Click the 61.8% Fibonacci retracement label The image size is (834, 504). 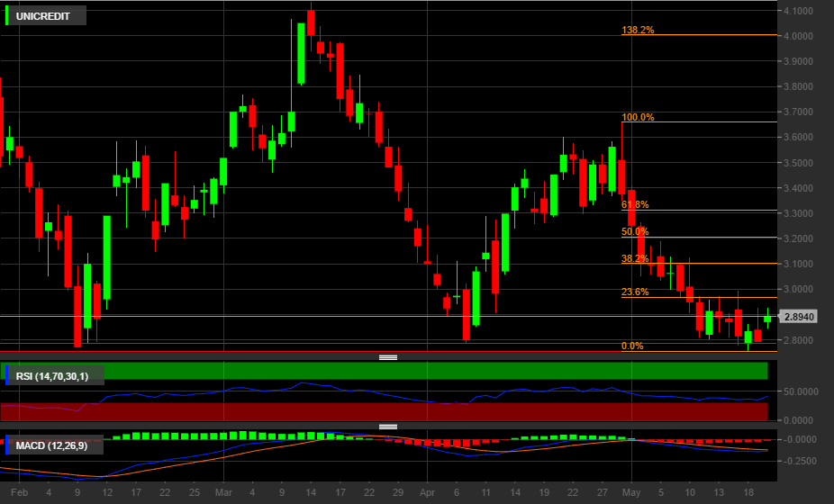point(634,204)
